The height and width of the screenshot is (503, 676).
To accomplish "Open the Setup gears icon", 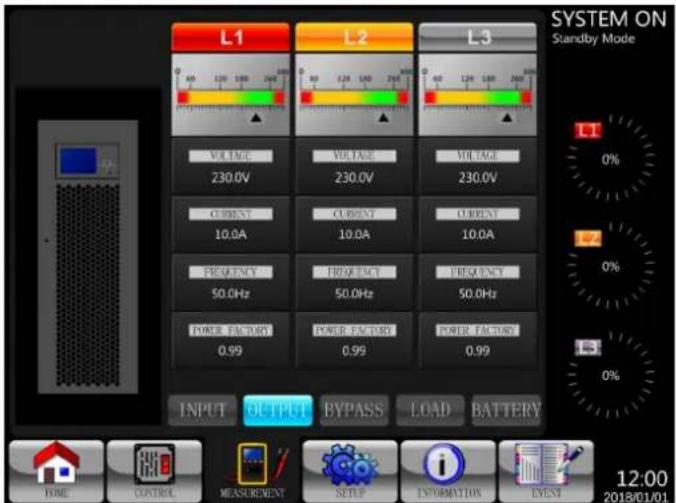I will 350,471.
